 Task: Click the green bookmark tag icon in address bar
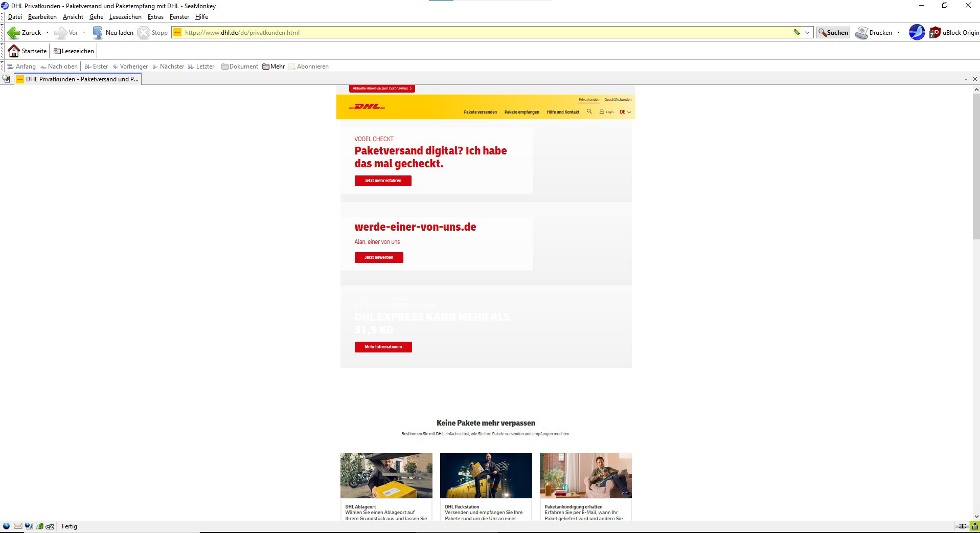[x=796, y=33]
